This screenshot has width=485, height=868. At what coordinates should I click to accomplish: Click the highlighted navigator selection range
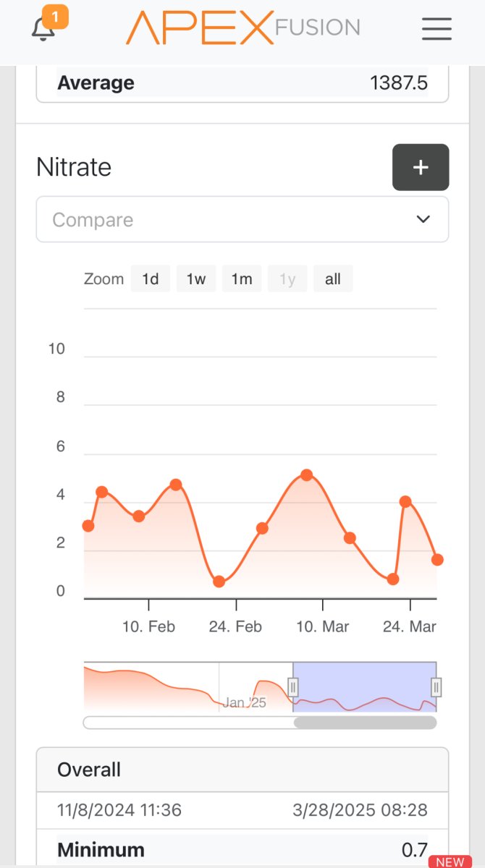coord(365,686)
